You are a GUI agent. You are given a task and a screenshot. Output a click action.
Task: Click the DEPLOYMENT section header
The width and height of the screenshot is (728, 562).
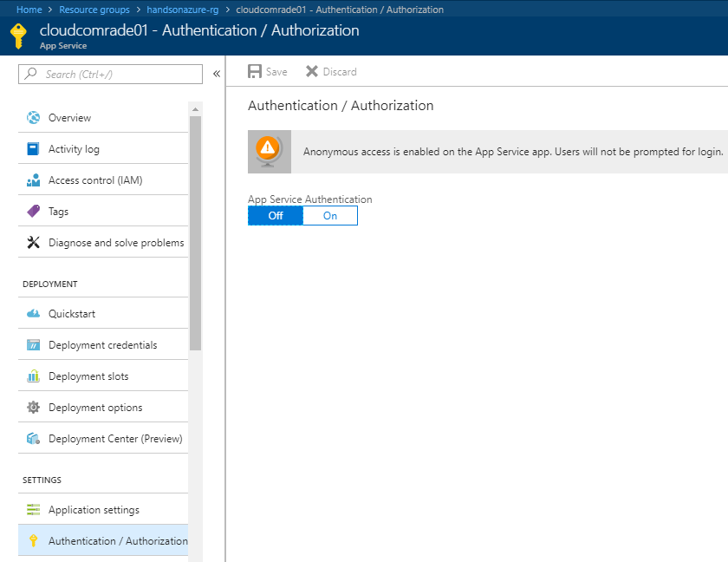pyautogui.click(x=50, y=284)
